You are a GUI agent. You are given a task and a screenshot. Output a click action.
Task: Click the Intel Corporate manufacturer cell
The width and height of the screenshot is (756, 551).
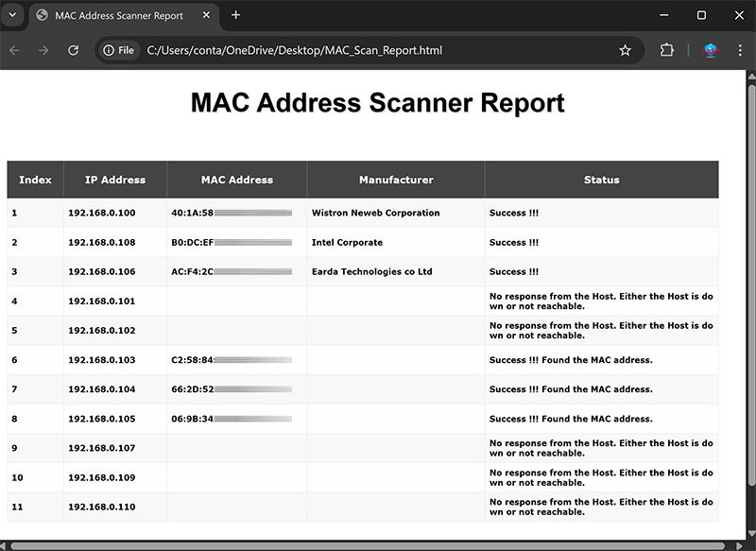tap(347, 242)
